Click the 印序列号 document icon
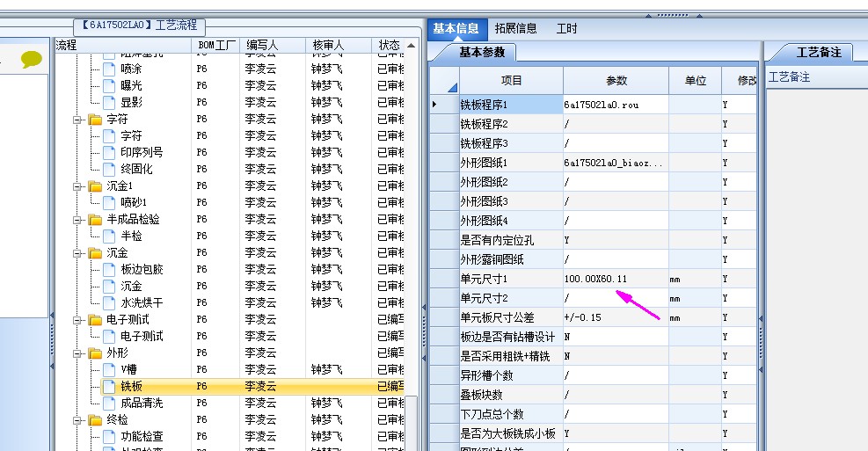 [x=109, y=152]
